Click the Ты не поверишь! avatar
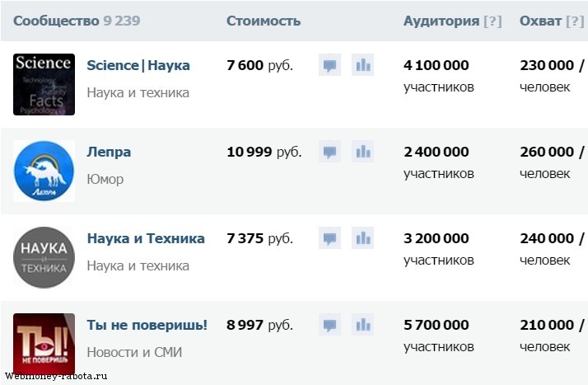The image size is (588, 385). 44,343
